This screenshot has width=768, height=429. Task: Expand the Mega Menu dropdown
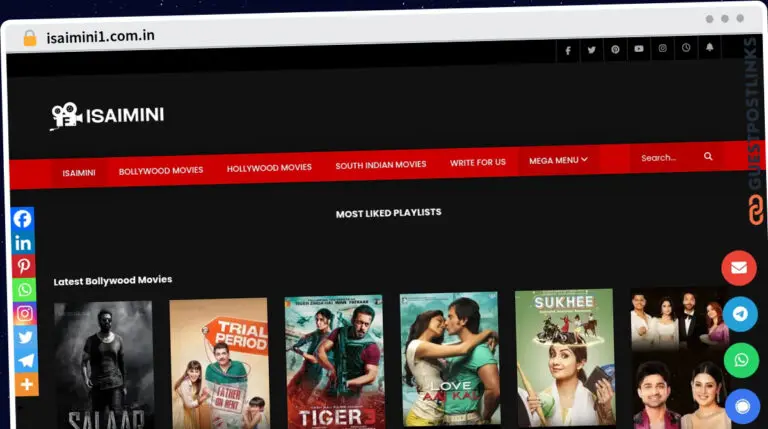pos(558,160)
